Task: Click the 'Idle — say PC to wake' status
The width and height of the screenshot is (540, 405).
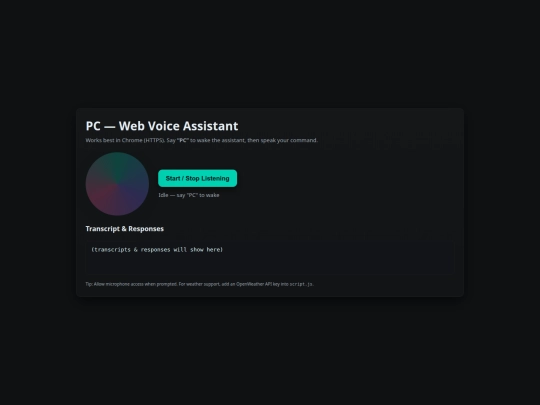Action: point(189,195)
